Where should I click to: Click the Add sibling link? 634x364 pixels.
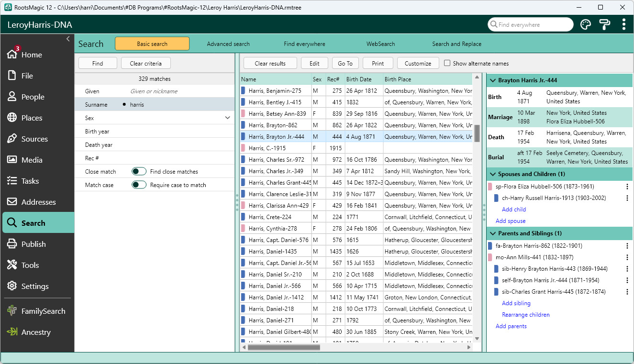(x=516, y=303)
